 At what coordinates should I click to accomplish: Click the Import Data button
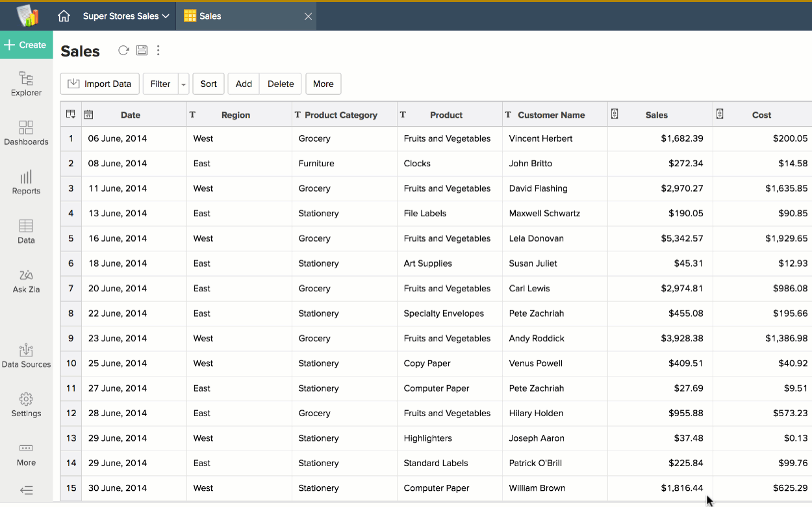click(99, 84)
